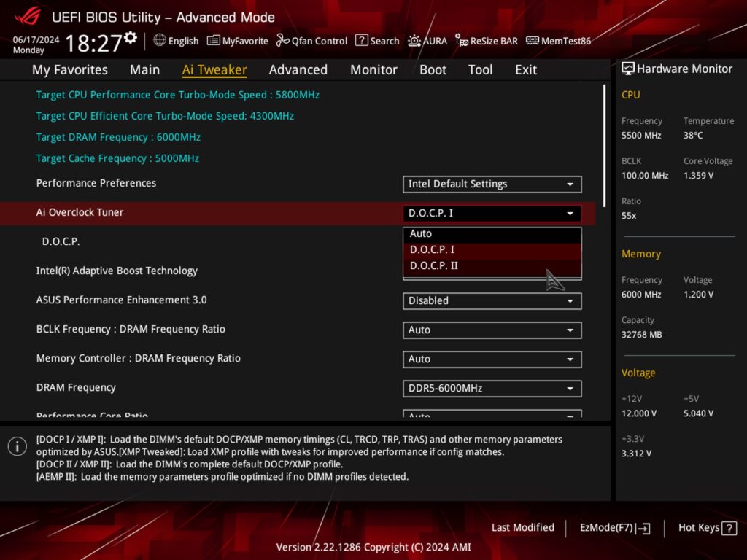
Task: Switch to My Favorites tab
Action: click(x=70, y=69)
